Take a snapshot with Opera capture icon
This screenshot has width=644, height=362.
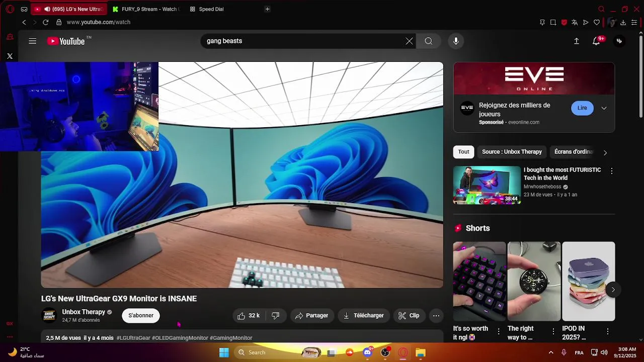(x=553, y=22)
